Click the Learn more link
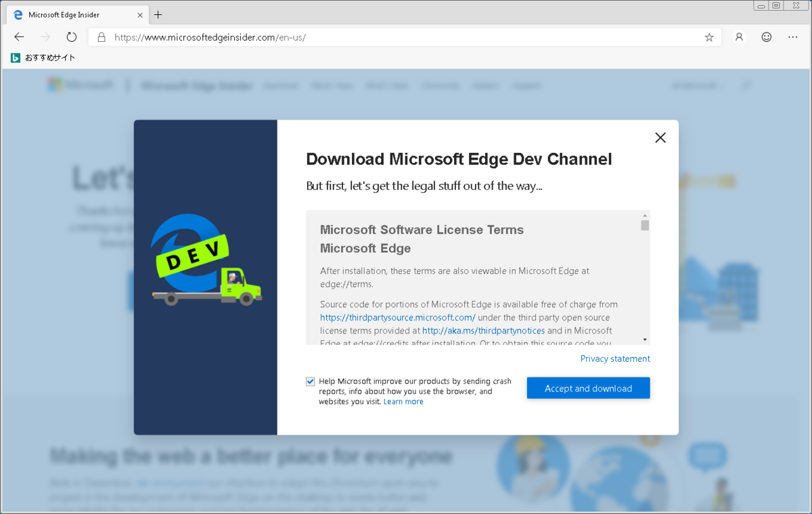Image resolution: width=812 pixels, height=514 pixels. coord(403,402)
